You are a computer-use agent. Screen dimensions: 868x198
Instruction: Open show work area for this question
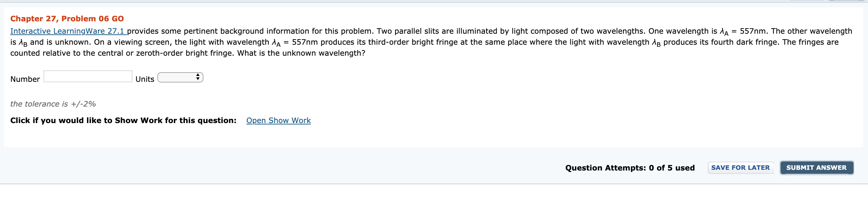coord(278,120)
